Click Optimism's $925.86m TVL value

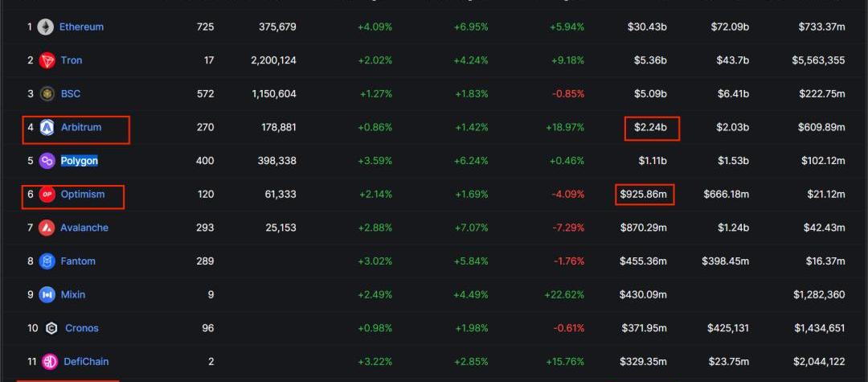pyautogui.click(x=644, y=195)
